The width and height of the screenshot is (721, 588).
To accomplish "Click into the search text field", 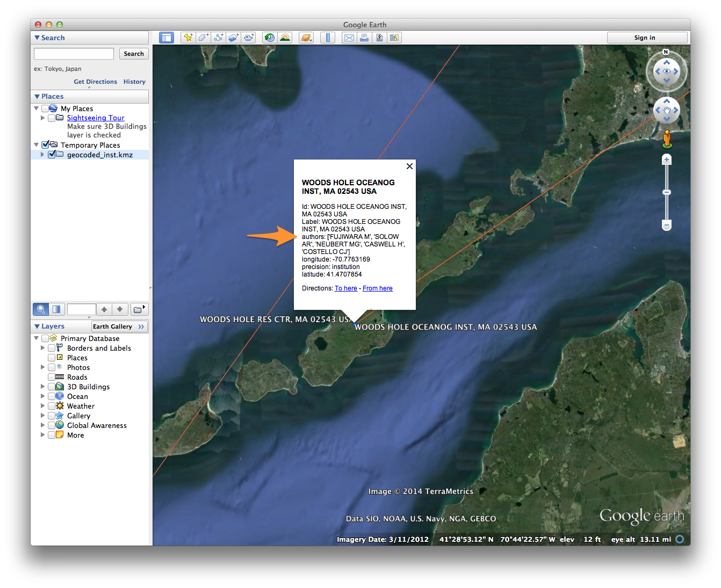I will pos(74,54).
